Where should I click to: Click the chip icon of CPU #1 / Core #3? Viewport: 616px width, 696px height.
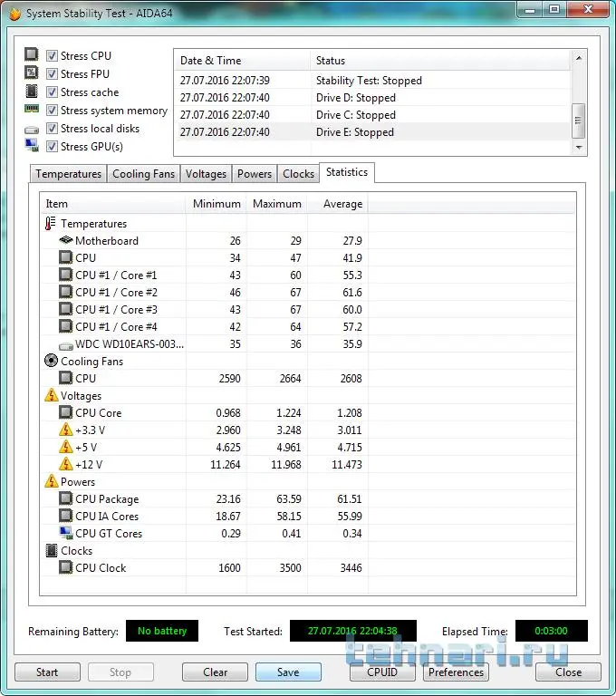(x=66, y=309)
